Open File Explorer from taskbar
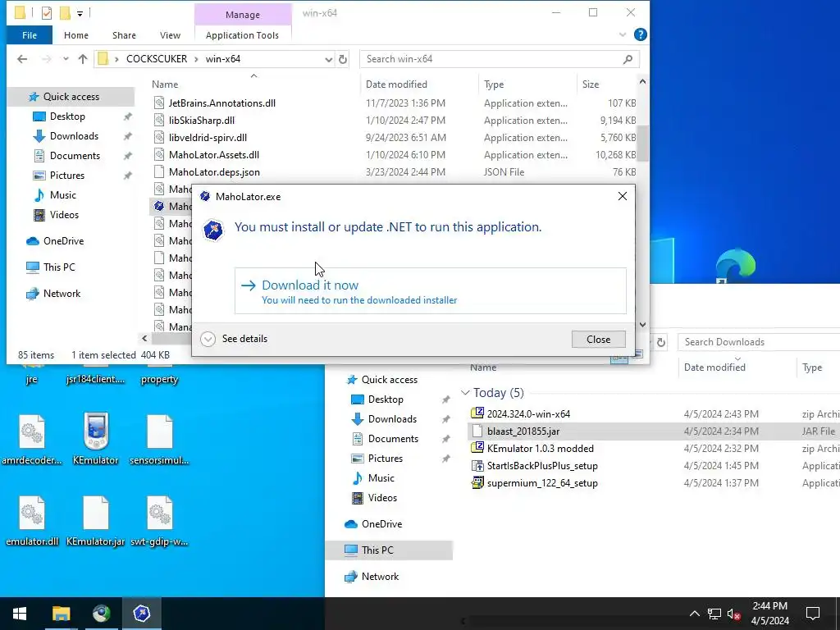Screen dimensions: 840x630 [x=61, y=614]
